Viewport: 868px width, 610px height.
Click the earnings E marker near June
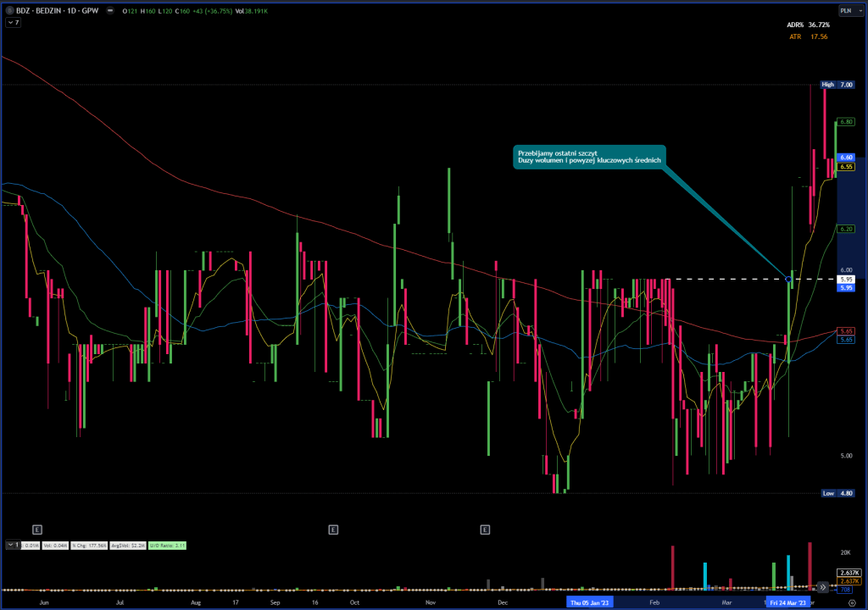36,530
